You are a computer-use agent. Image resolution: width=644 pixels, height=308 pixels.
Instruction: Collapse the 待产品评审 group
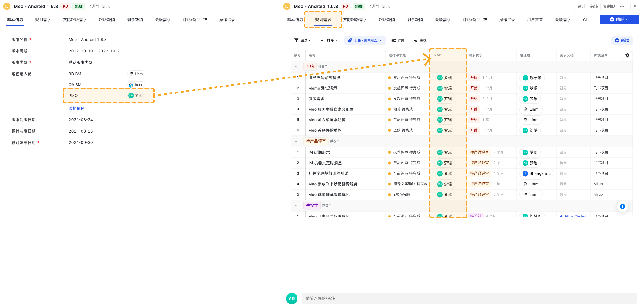296,141
